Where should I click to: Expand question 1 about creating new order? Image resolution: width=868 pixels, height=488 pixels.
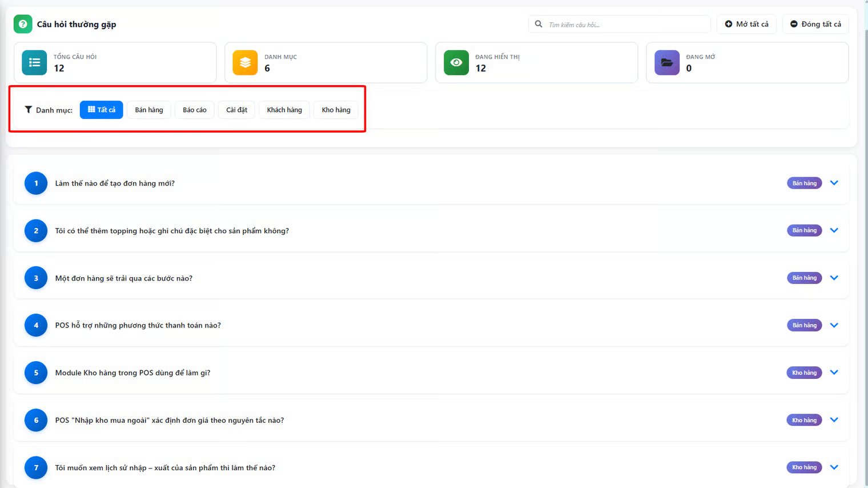coord(834,183)
